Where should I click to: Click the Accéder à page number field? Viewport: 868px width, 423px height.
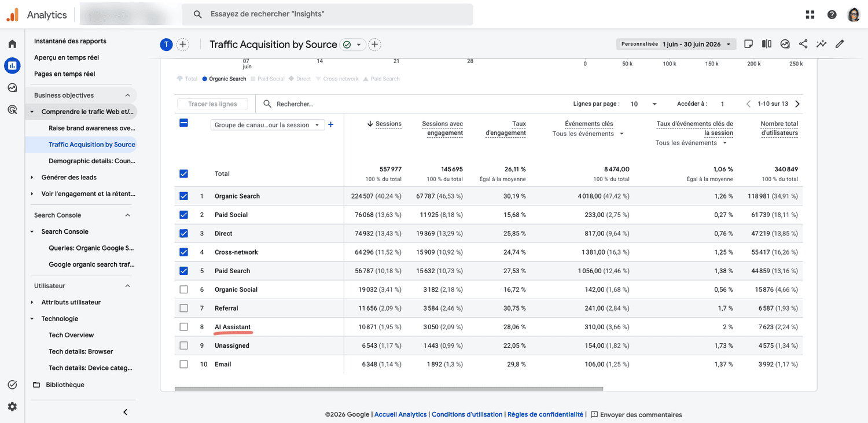(x=722, y=104)
